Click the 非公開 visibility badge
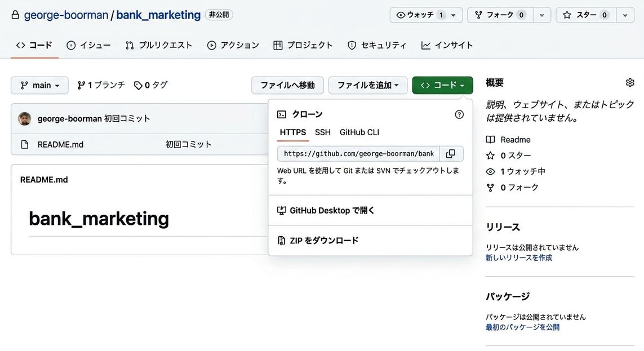 (219, 15)
